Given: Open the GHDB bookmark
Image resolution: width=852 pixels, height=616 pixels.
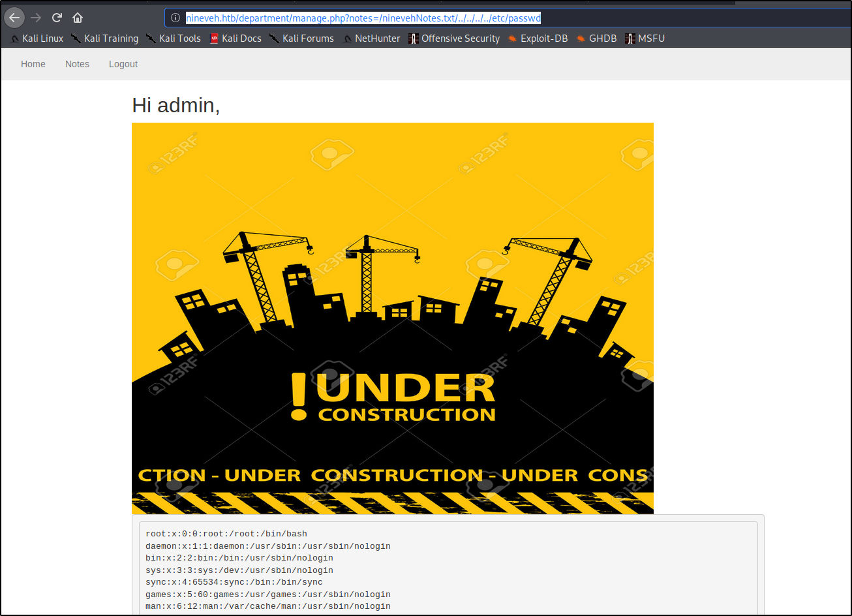Looking at the screenshot, I should click(596, 38).
